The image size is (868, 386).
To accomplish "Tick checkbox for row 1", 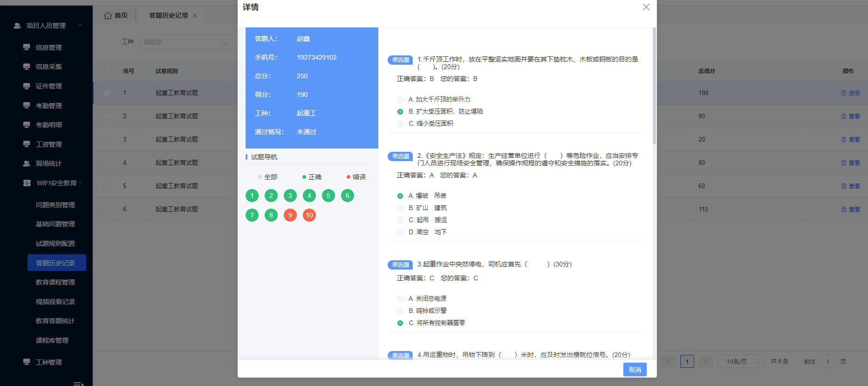I will [107, 93].
